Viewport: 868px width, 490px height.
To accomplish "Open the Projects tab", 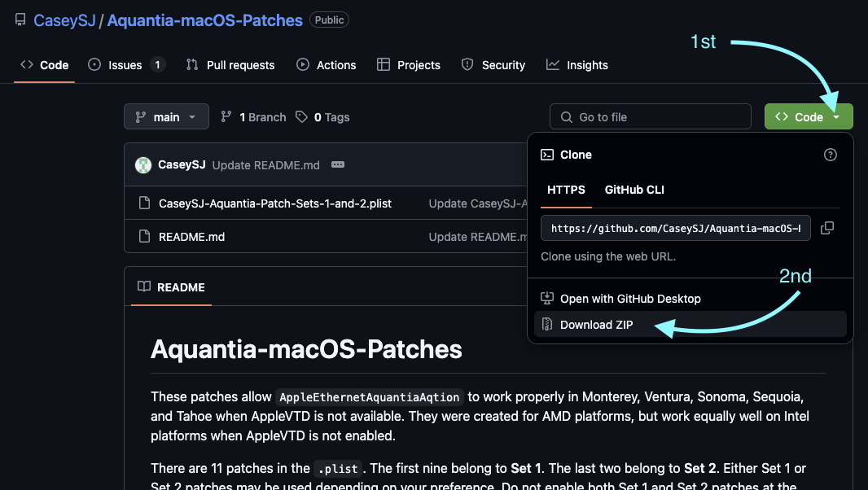I will (x=409, y=65).
